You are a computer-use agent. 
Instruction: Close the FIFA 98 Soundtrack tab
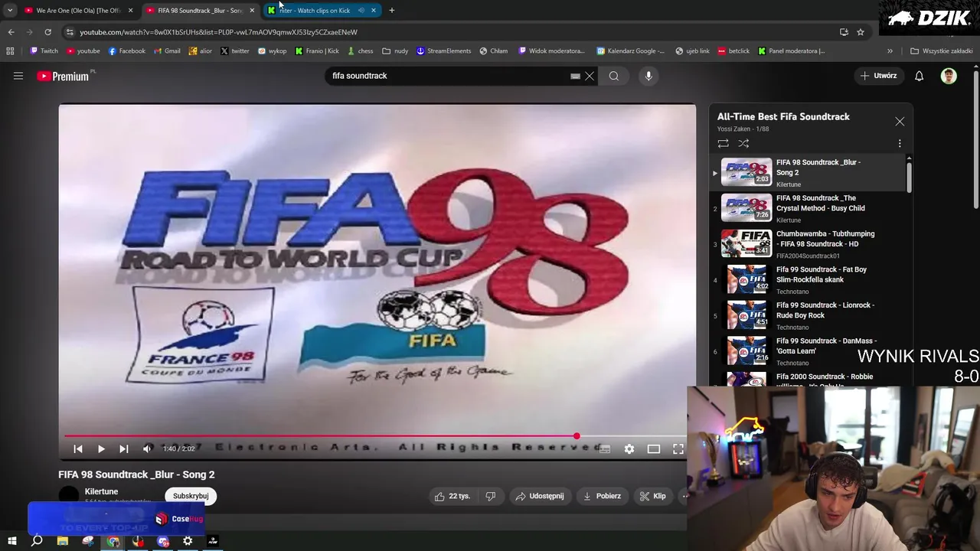coord(252,10)
